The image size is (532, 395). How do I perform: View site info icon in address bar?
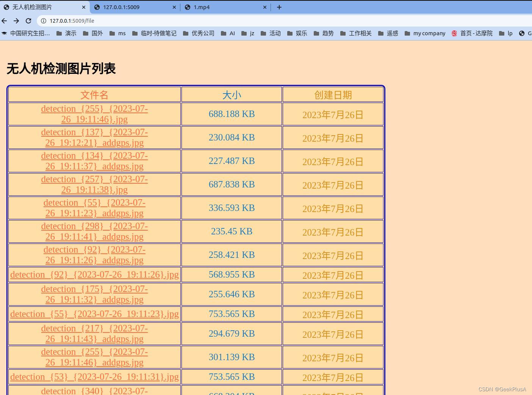[x=44, y=21]
